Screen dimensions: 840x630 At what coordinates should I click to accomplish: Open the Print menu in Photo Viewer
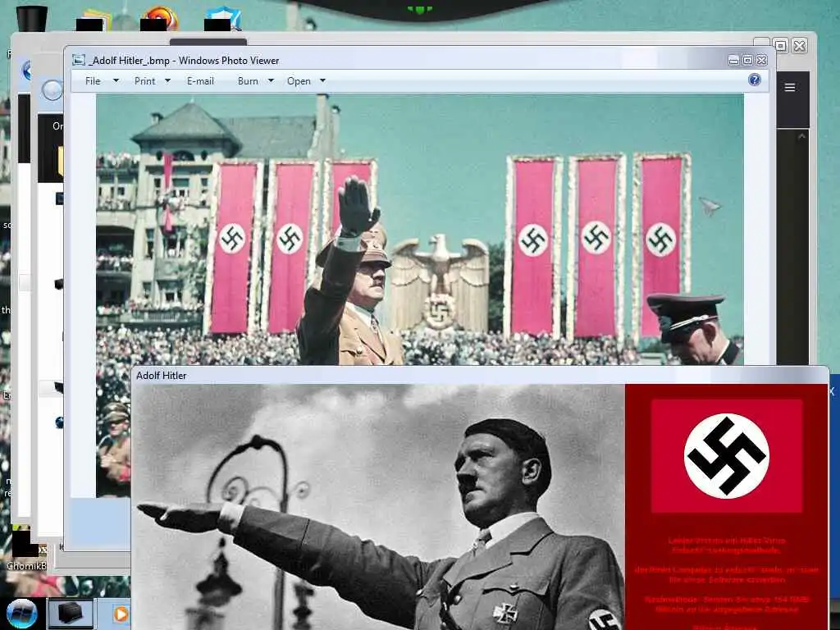pyautogui.click(x=144, y=81)
